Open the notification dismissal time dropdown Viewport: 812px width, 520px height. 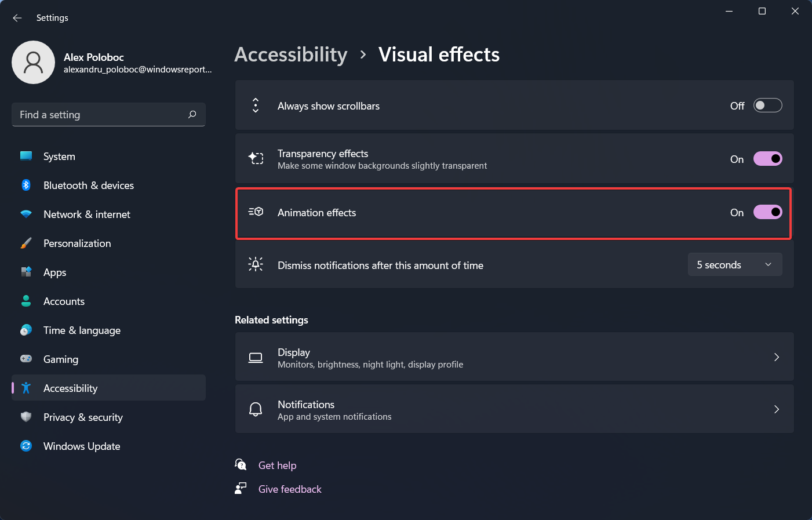(x=734, y=264)
